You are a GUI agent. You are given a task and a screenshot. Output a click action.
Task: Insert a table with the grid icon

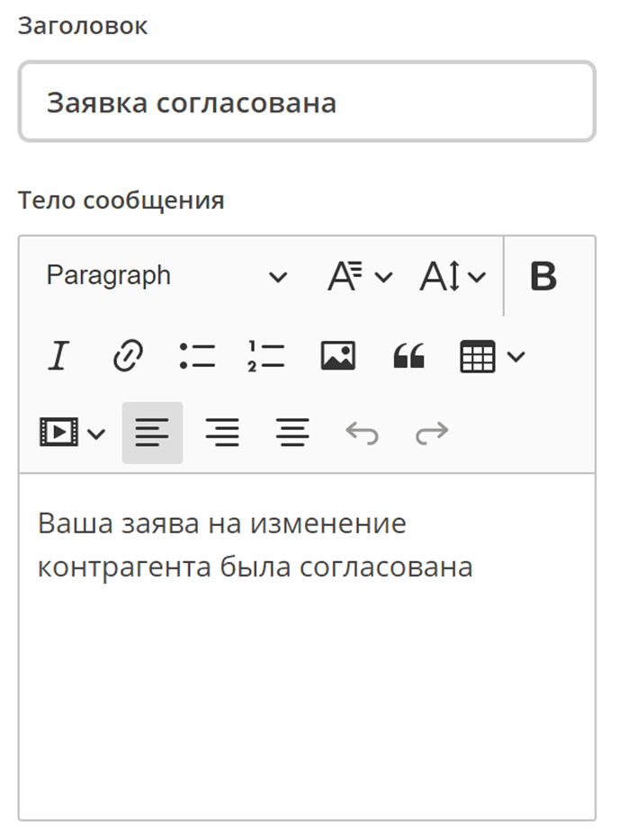coord(478,356)
